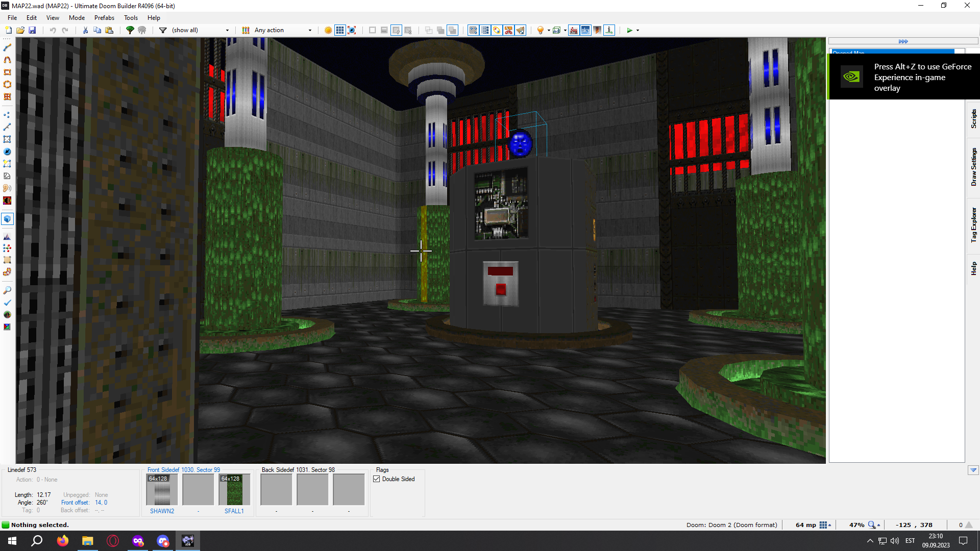
Task: Select the Draw Lines tool
Action: (x=7, y=47)
